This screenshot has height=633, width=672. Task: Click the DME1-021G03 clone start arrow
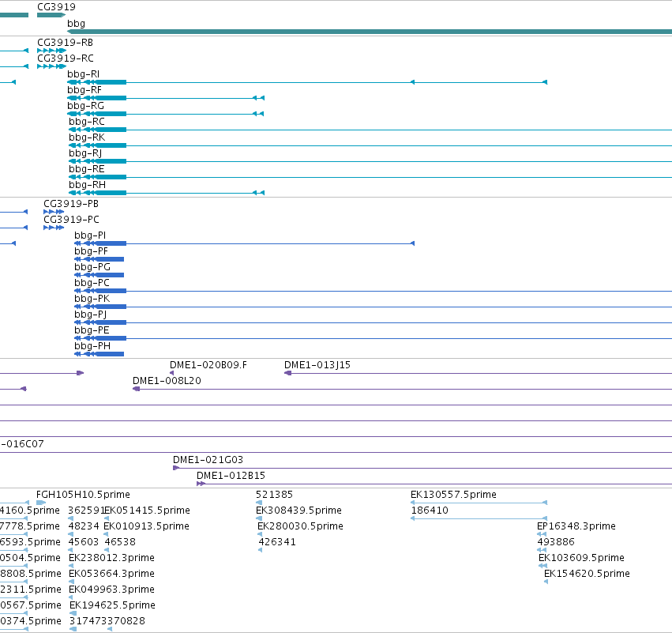176,468
